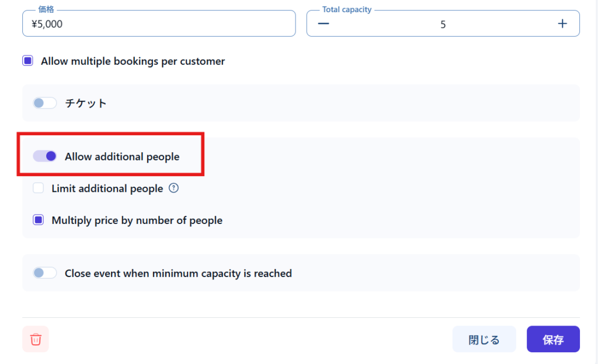Screen dimensions: 598x364
Task: Uncheck Allow multiple bookings per customer checkbox
Action: (27, 61)
